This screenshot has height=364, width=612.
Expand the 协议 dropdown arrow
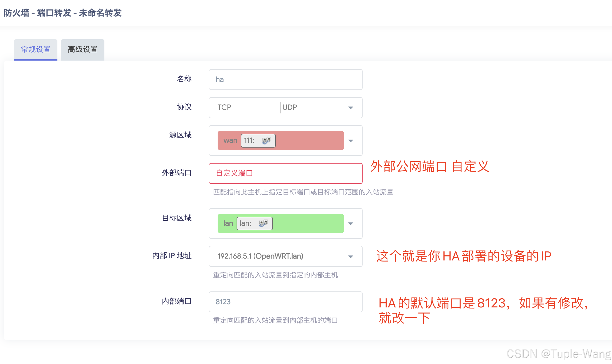351,108
